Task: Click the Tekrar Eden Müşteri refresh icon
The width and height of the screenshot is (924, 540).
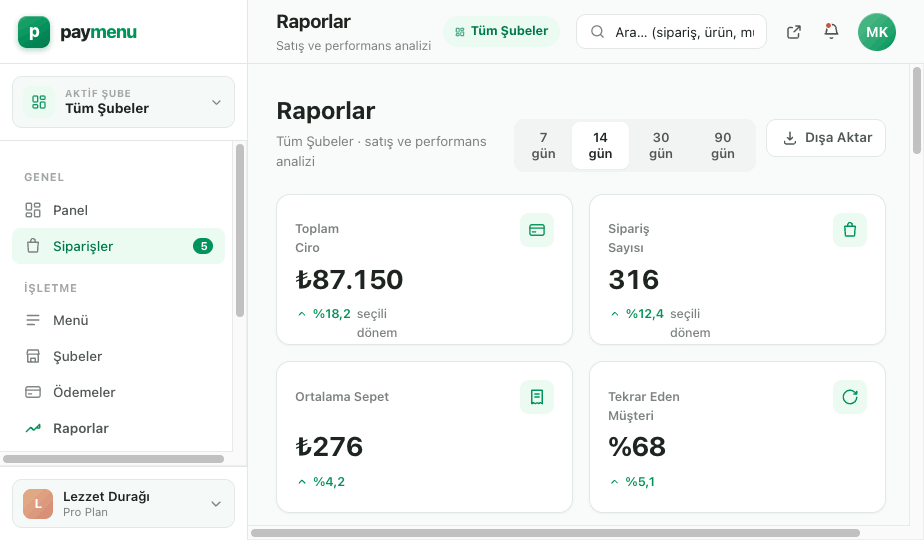Action: point(850,397)
